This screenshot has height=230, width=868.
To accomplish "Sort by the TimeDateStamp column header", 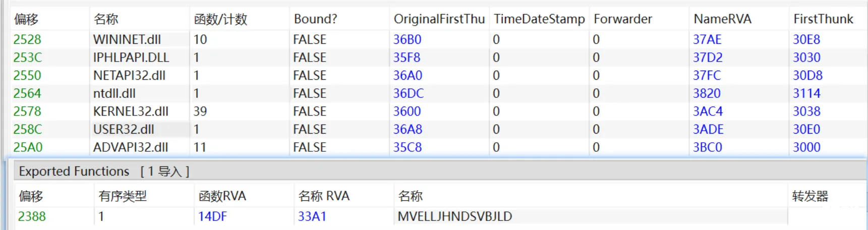I will 539,19.
